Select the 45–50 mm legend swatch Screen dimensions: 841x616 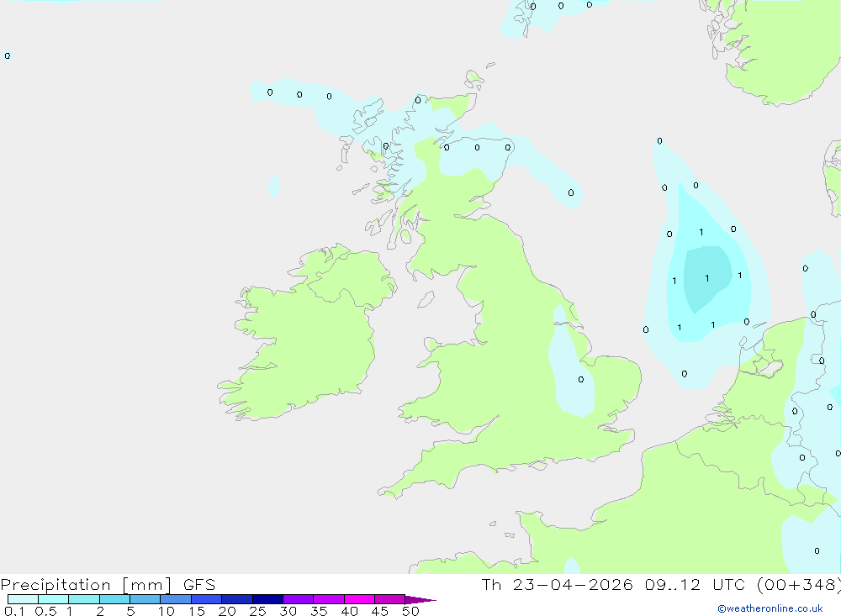coord(390,599)
